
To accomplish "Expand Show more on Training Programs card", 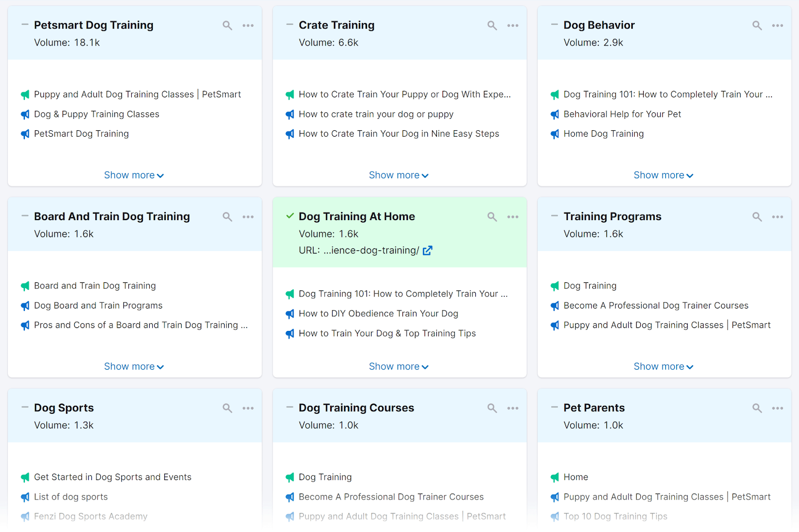I will click(664, 366).
